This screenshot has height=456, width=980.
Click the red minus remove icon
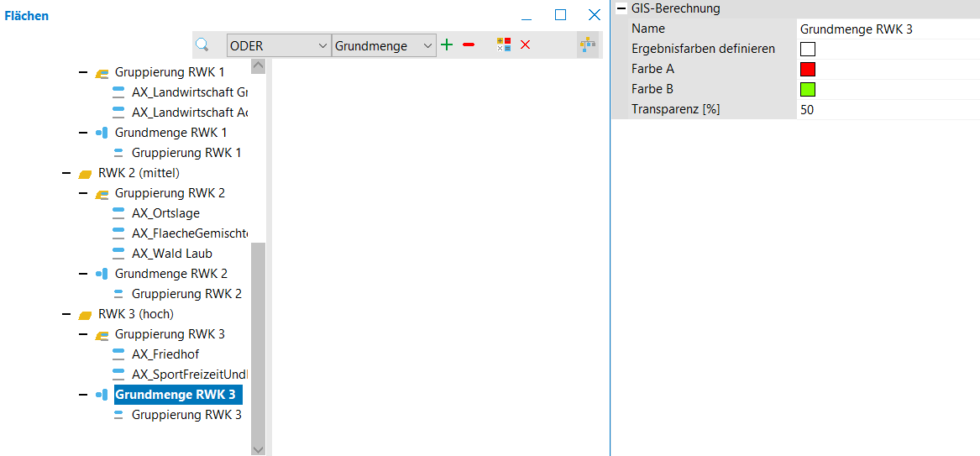click(x=469, y=45)
